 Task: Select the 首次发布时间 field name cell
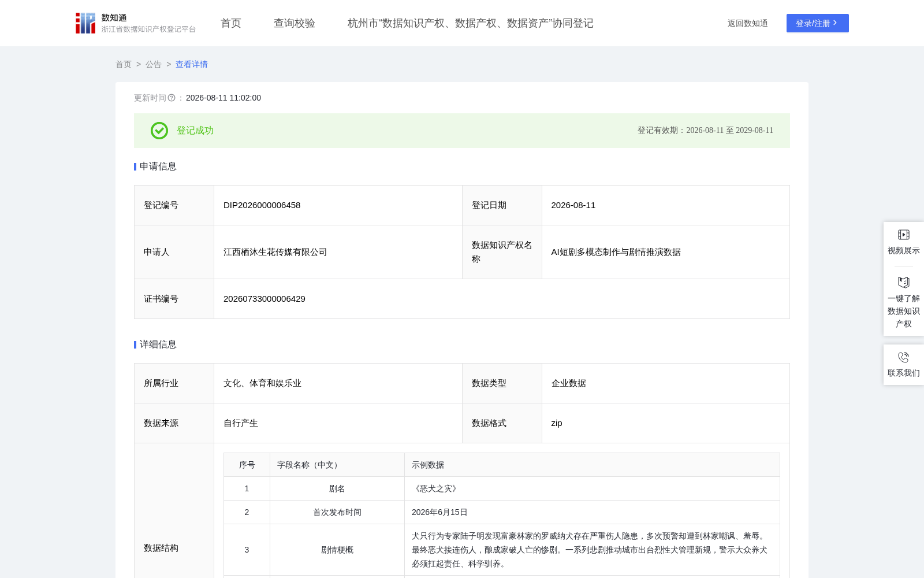[x=337, y=512]
